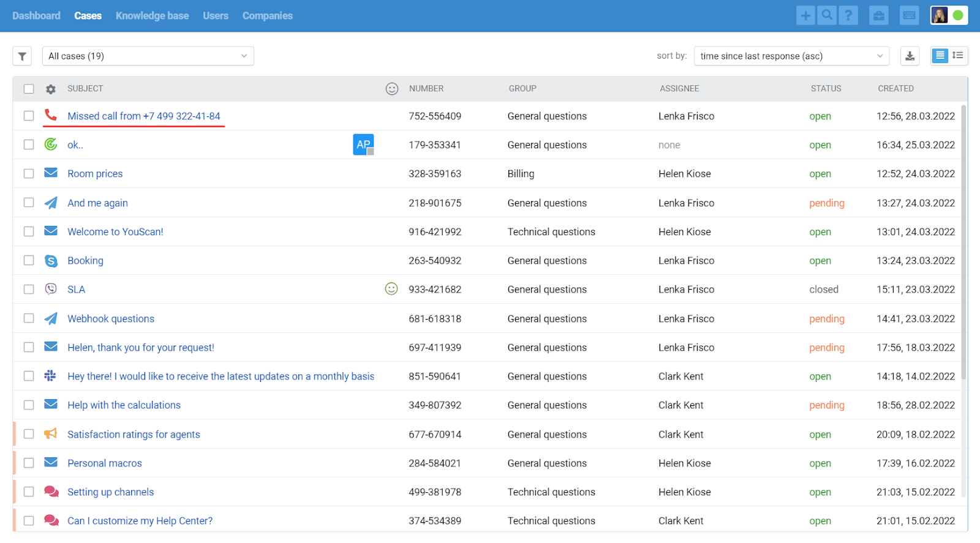Go to the Cases tab
Viewport: 980px width, 543px height.
click(x=88, y=16)
